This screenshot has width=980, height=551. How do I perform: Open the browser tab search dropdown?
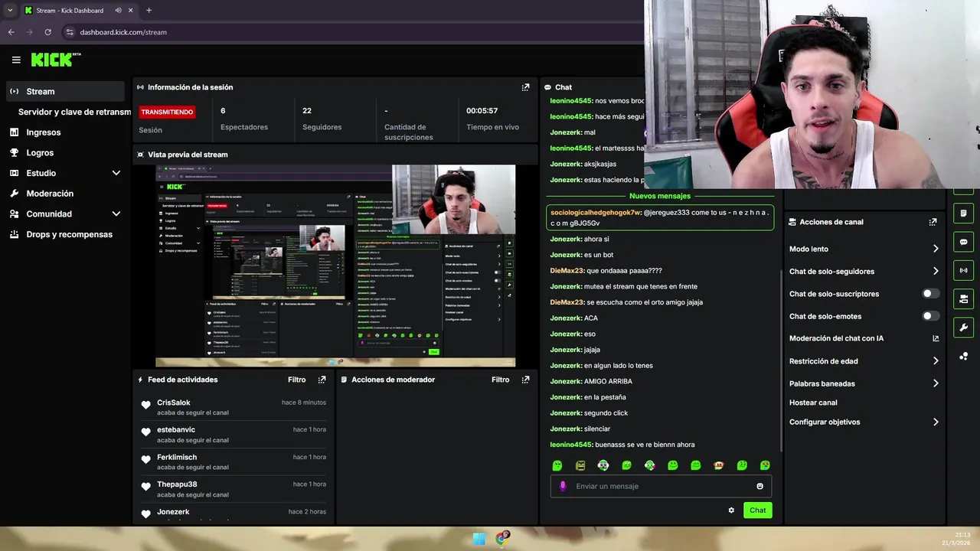(x=9, y=11)
